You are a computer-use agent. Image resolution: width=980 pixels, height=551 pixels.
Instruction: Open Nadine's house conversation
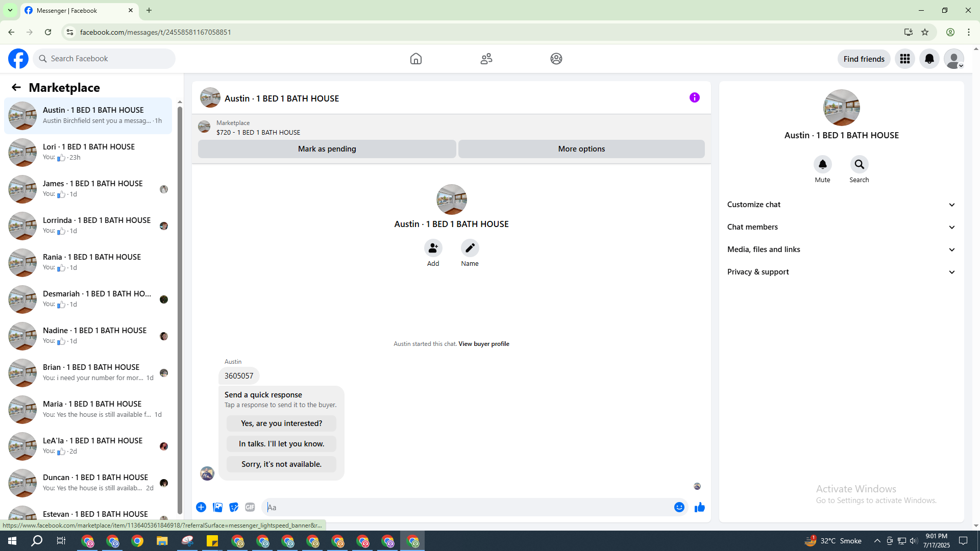tap(88, 336)
